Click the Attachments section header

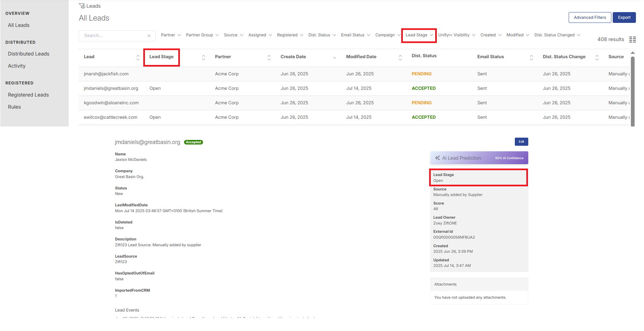[479, 284]
